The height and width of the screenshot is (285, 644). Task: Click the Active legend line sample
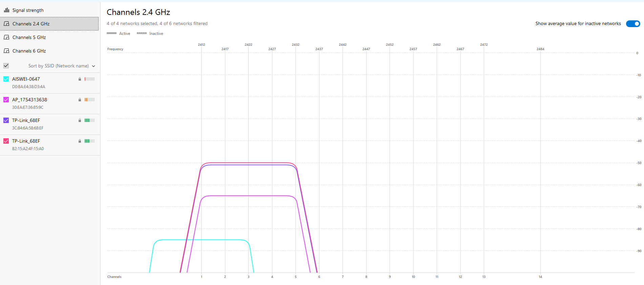[x=111, y=33]
